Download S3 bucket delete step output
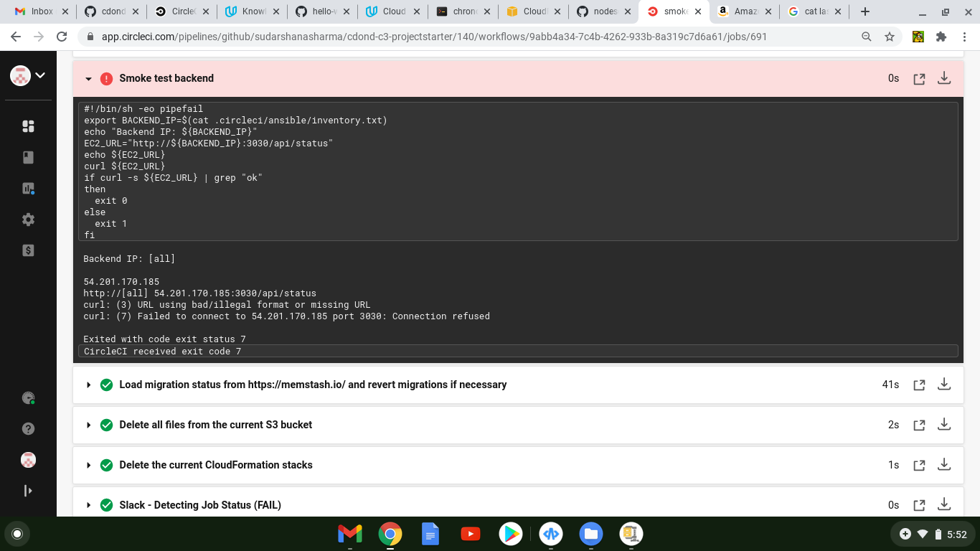Image resolution: width=980 pixels, height=551 pixels. [x=944, y=425]
